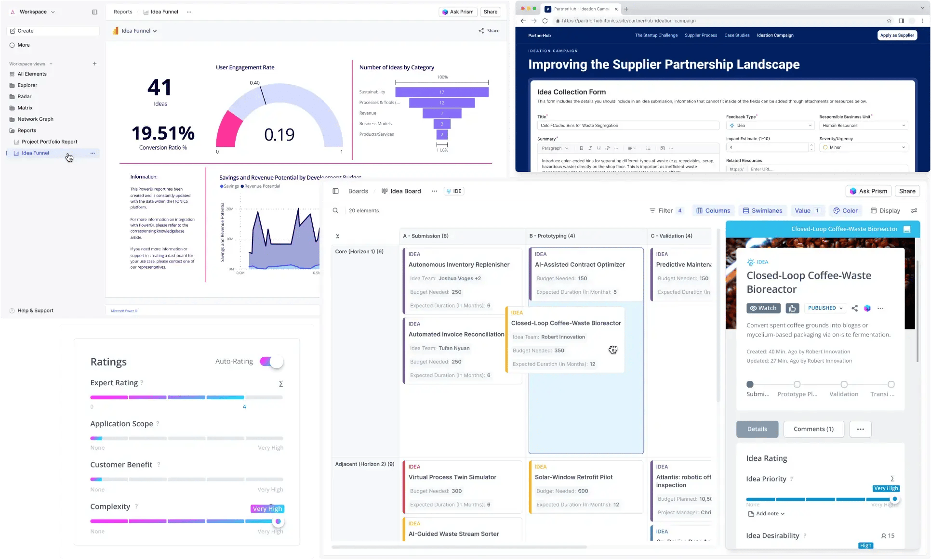
Task: Click the board search magnifier icon
Action: point(336,210)
